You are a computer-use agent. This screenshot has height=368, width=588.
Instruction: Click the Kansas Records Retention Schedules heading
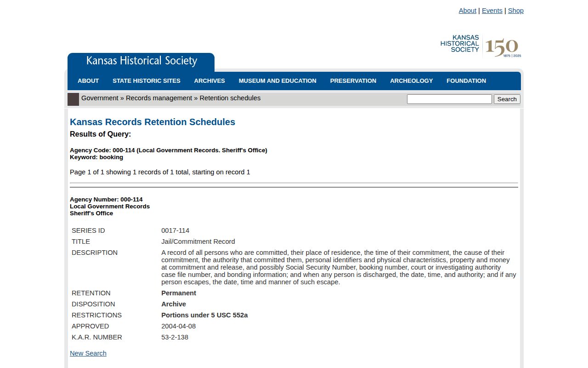coord(153,122)
